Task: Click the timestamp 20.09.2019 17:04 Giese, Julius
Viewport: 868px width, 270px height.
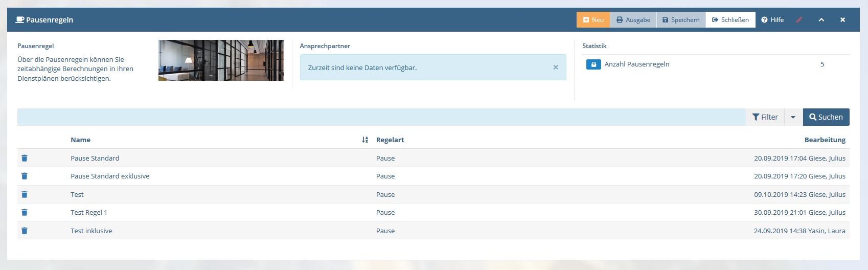Action: tap(800, 158)
